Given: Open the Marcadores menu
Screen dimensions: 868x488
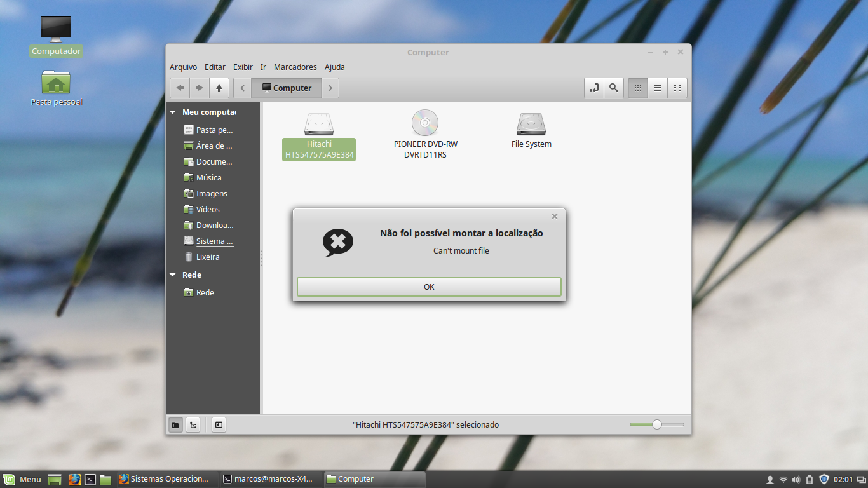Looking at the screenshot, I should pyautogui.click(x=295, y=67).
